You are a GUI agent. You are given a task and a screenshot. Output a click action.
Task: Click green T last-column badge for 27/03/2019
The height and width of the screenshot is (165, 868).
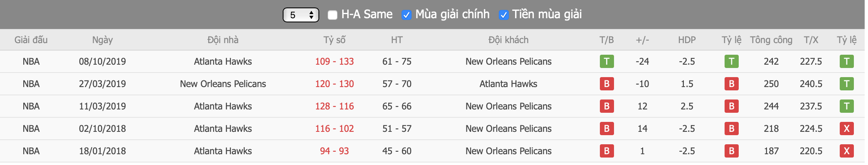coord(846,84)
